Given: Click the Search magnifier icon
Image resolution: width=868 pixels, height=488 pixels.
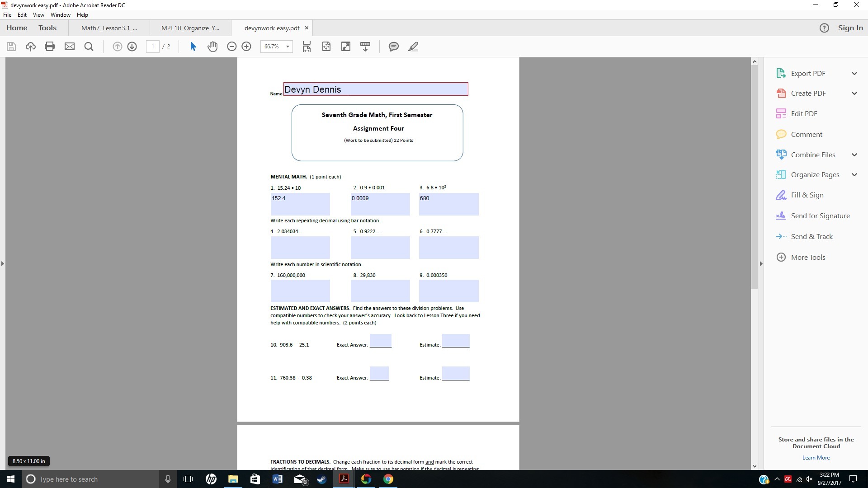Looking at the screenshot, I should [x=89, y=47].
